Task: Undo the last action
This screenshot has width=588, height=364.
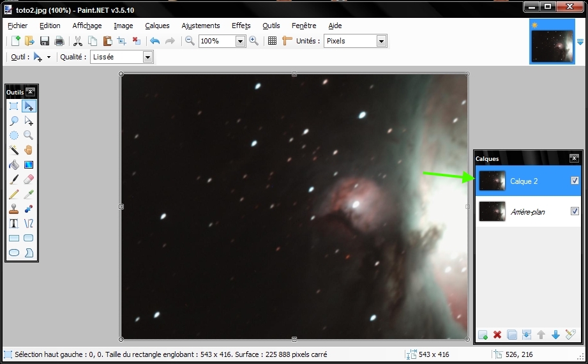Action: (155, 41)
